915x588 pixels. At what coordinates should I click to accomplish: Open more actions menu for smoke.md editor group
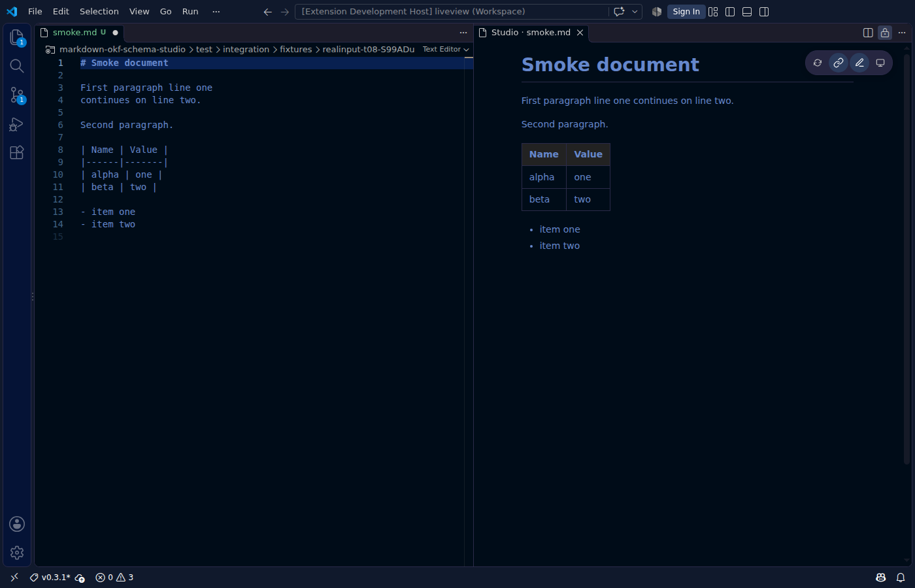[463, 33]
